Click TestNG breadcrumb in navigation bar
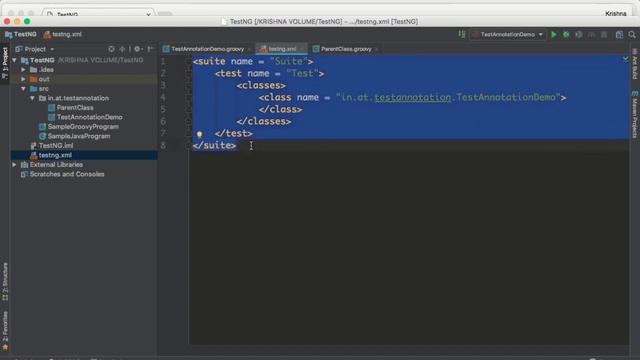640x360 pixels. click(21, 35)
